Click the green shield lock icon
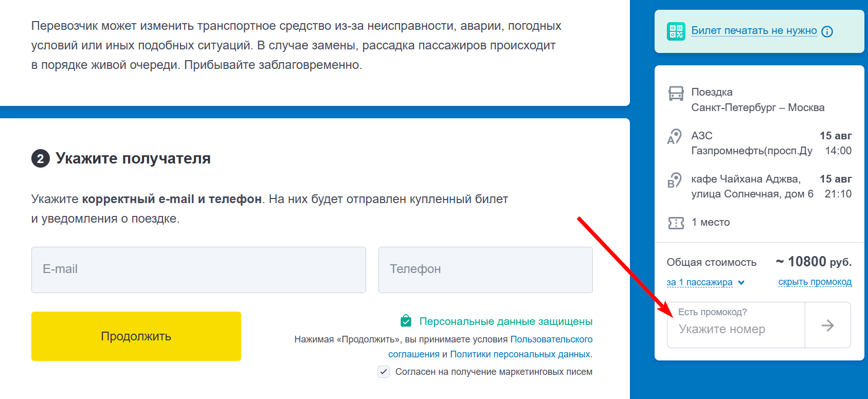The image size is (868, 399). point(406,321)
